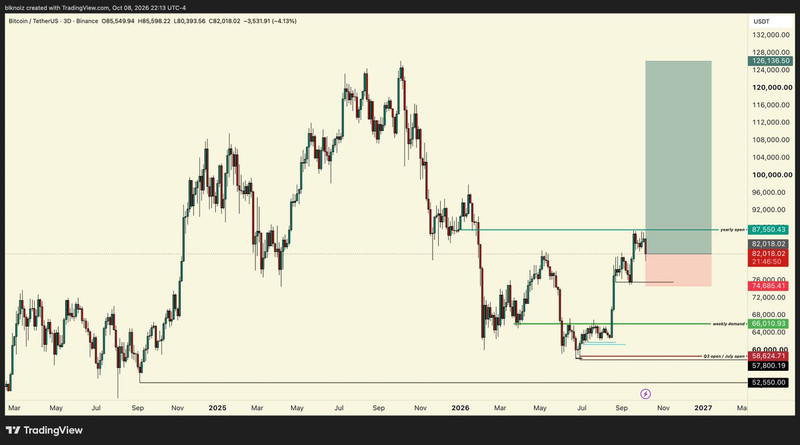Screen dimensions: 800x445
Task: Click the purple lightning bolt event icon
Action: pos(645,393)
